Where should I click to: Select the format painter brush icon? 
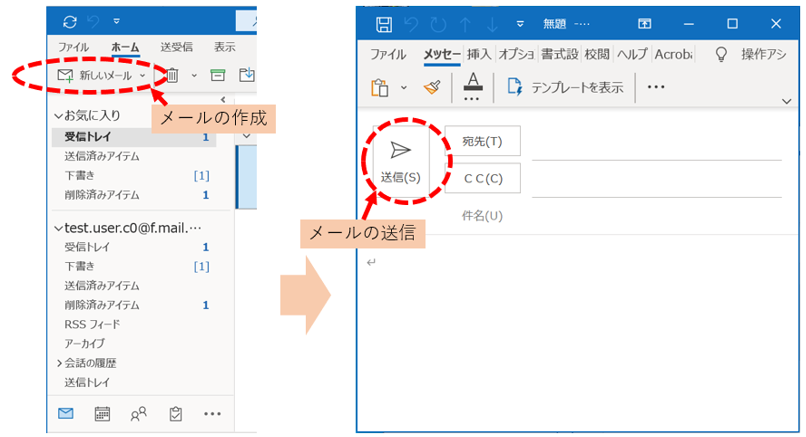[x=431, y=87]
